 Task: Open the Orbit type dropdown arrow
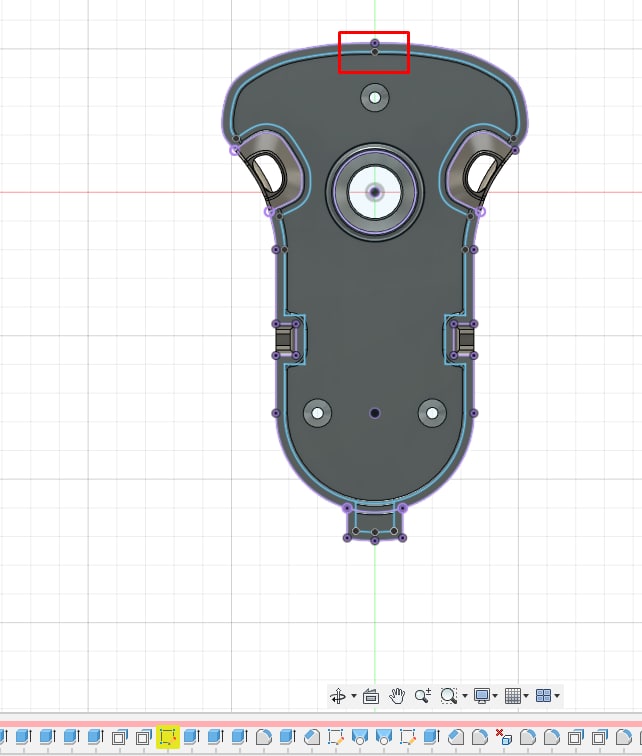click(354, 696)
